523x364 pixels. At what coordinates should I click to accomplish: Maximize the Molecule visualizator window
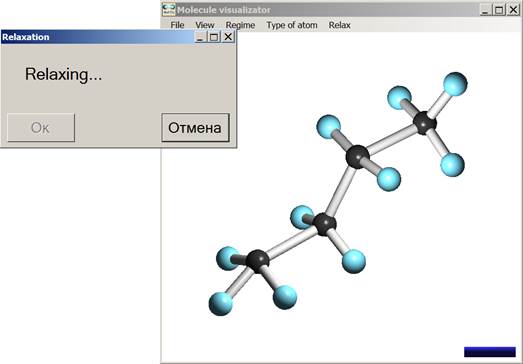[x=499, y=10]
